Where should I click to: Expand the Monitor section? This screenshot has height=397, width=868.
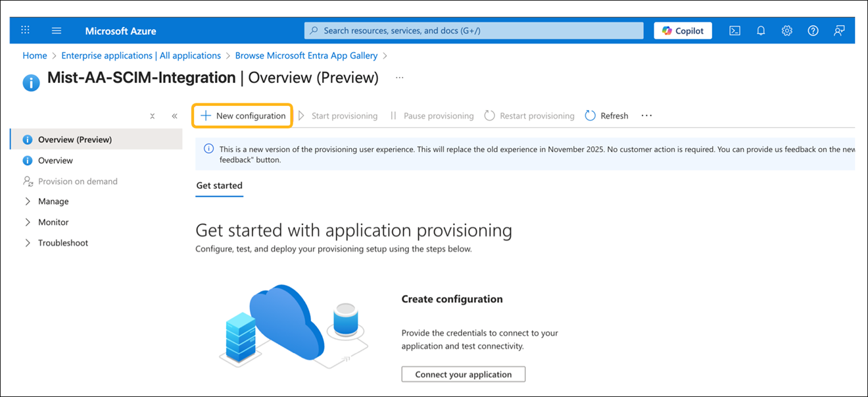28,223
